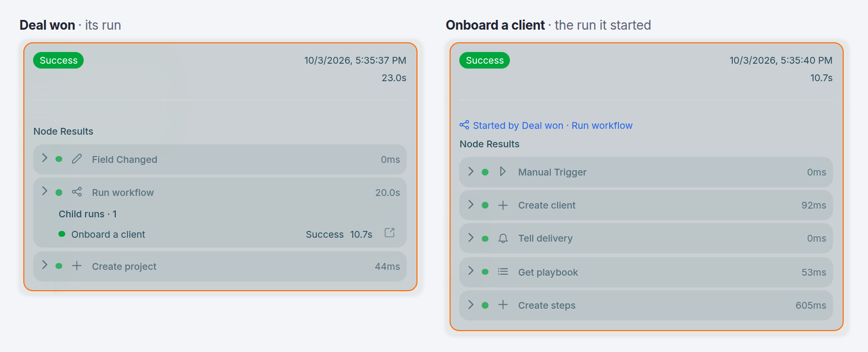868x352 pixels.
Task: Click the Manual Trigger node label
Action: [552, 172]
